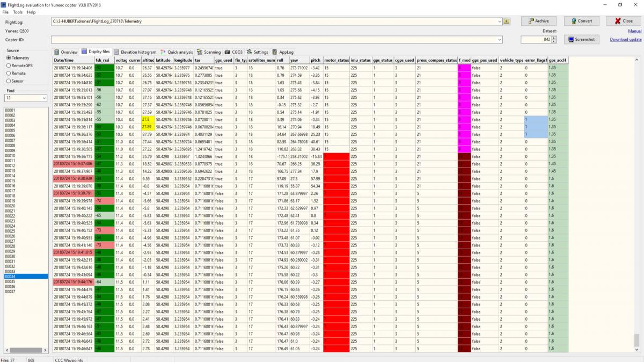644x362 pixels.
Task: Click the Download update link
Action: coord(626,39)
